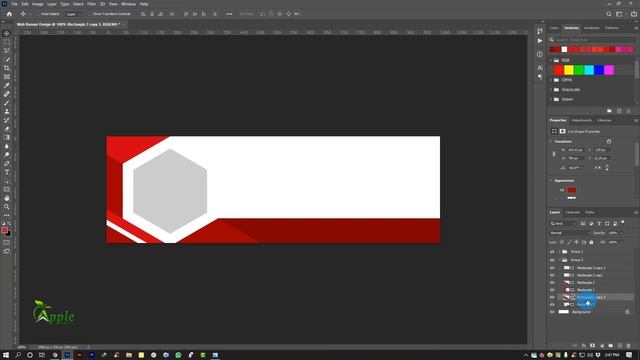Collapse the RGB swatches folder

tap(551, 60)
